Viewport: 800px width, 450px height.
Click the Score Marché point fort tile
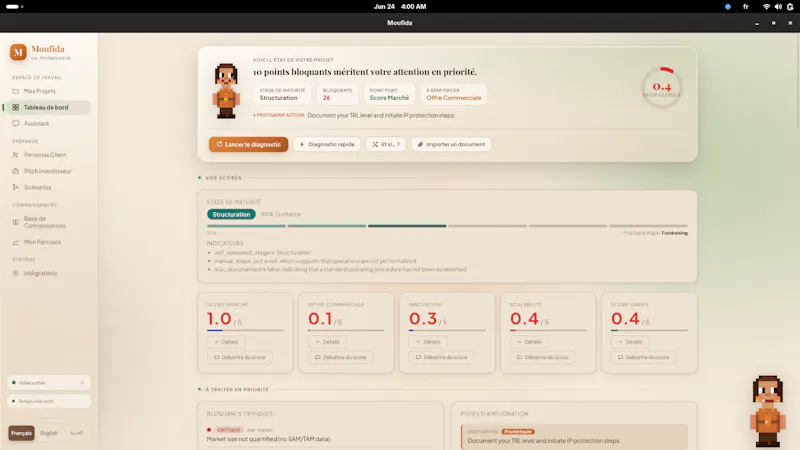point(389,94)
